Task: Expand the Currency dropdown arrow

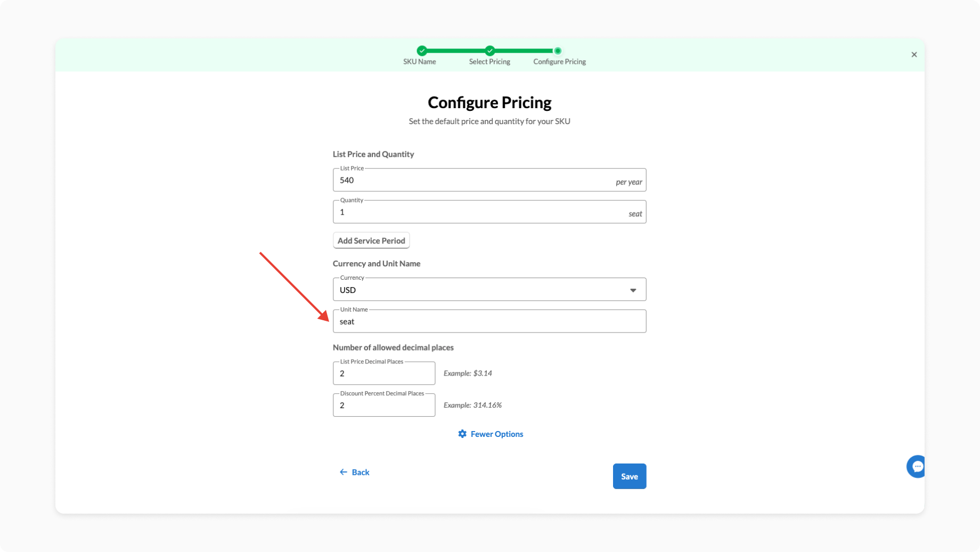Action: point(633,290)
